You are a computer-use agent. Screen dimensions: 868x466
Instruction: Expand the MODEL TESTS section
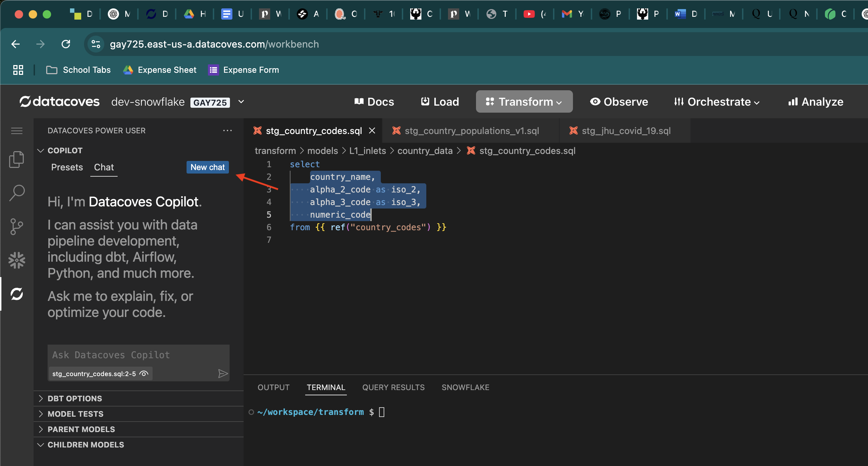pos(138,414)
